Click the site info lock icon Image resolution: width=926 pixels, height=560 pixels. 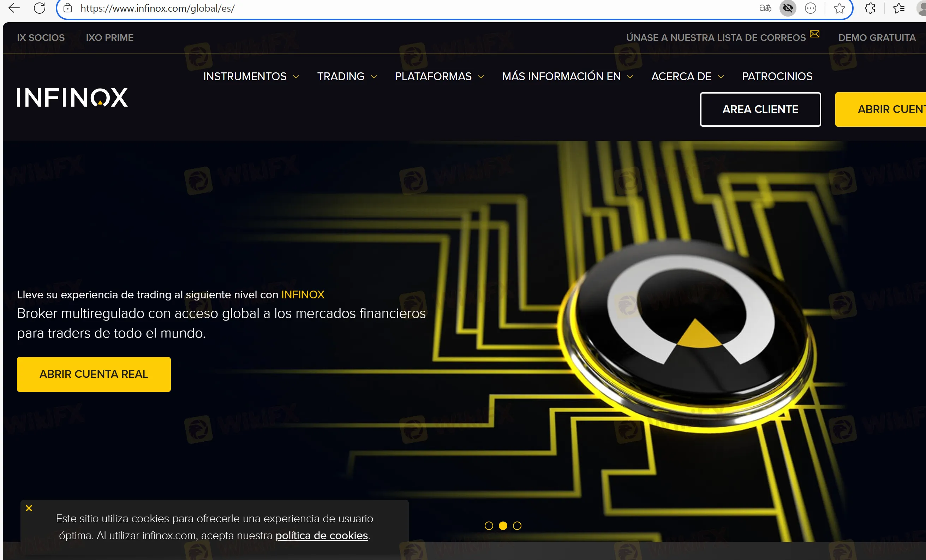(x=68, y=8)
